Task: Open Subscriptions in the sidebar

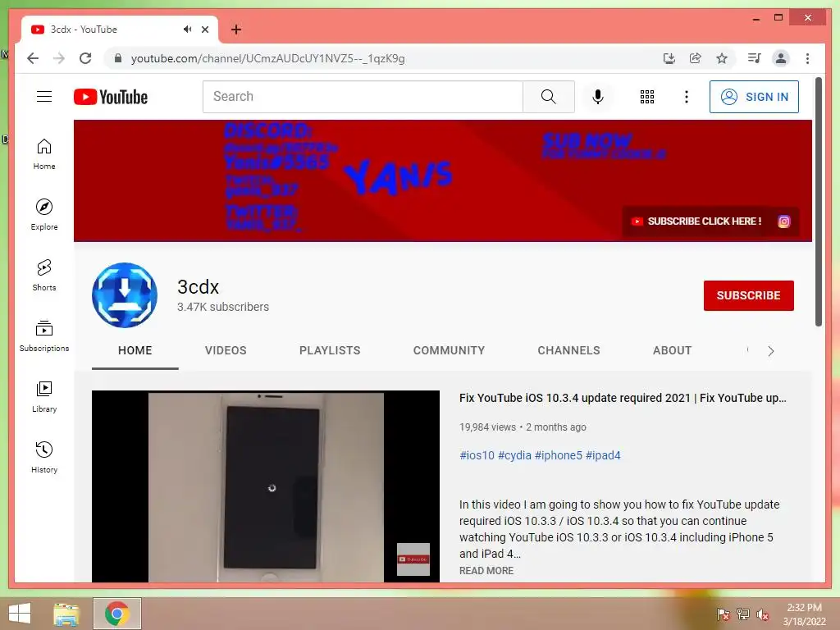Action: coord(44,336)
